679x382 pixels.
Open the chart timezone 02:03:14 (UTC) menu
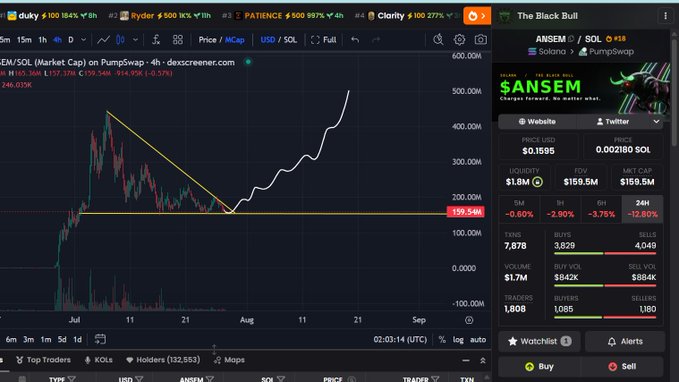point(400,340)
